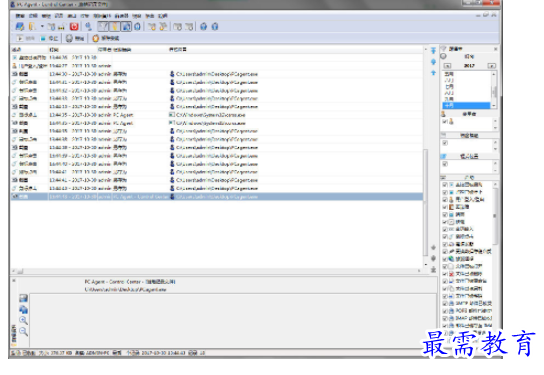Click the single blue up arrow beside list
The image size is (544, 375).
coord(433,73)
